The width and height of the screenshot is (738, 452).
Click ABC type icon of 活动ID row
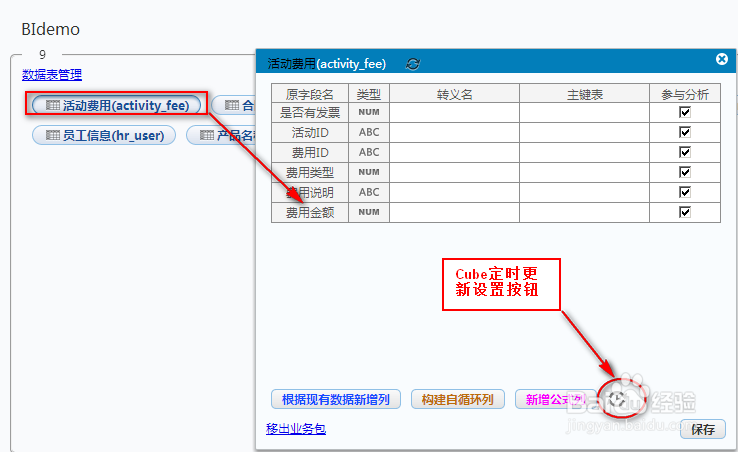(369, 132)
